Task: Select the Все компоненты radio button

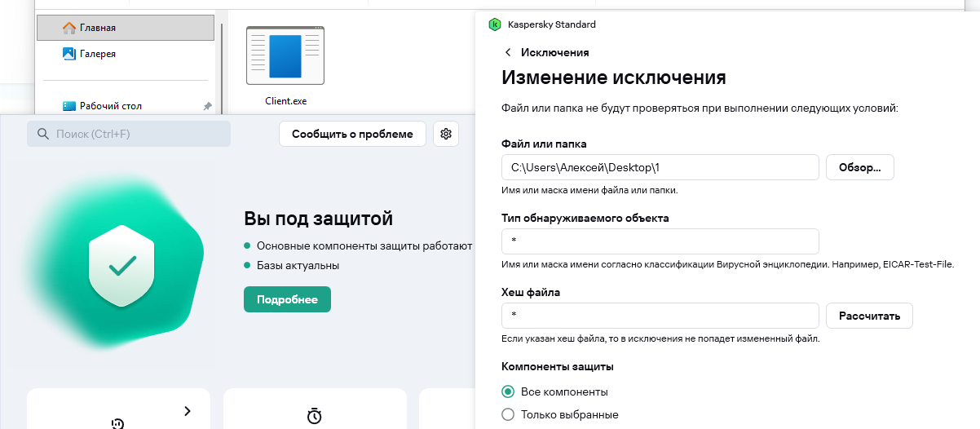Action: [x=508, y=391]
